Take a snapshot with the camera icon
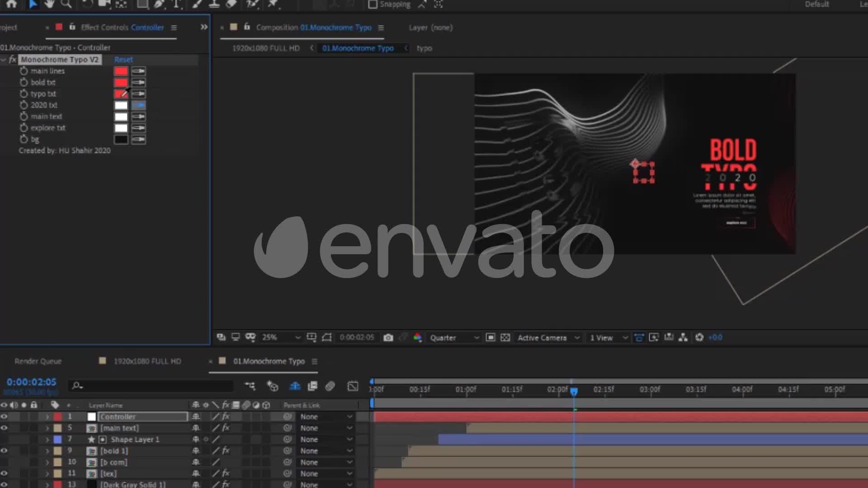 [388, 338]
